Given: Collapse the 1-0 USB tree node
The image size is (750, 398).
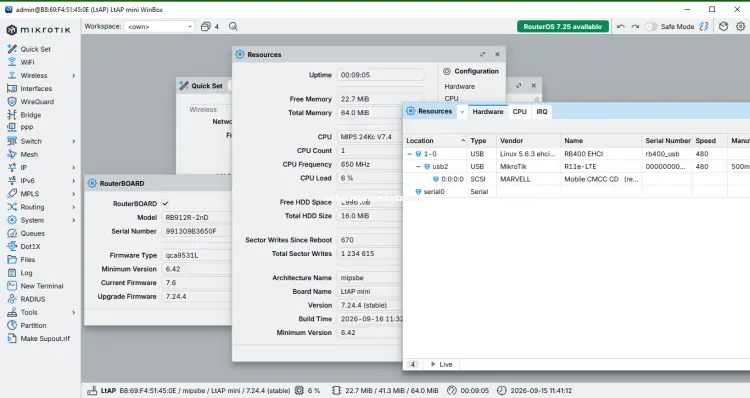Looking at the screenshot, I should tap(409, 154).
